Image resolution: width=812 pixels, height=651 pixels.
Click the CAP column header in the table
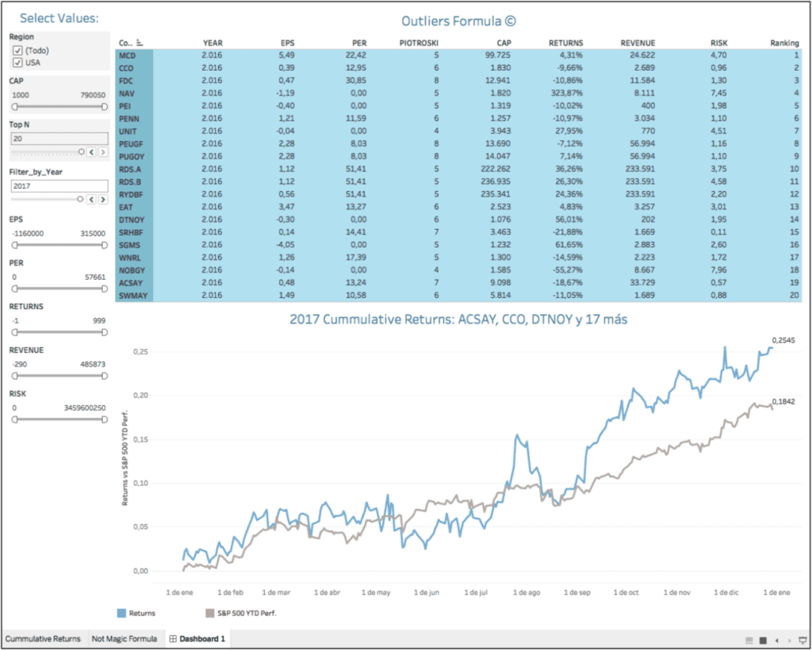click(x=504, y=44)
